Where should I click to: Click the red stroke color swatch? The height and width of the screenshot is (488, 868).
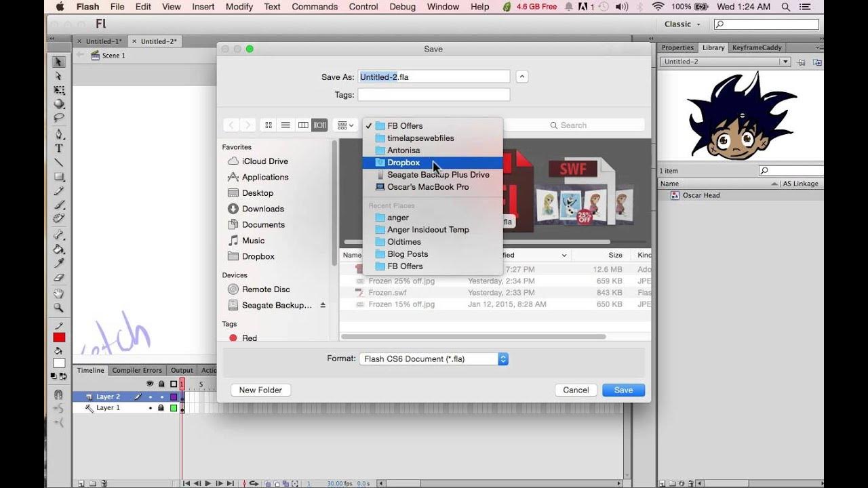59,338
